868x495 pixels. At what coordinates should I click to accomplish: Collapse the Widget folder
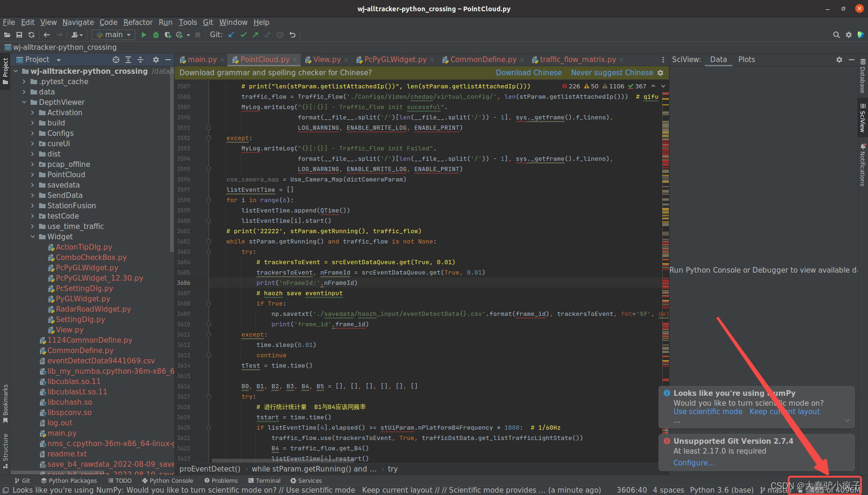click(x=32, y=237)
